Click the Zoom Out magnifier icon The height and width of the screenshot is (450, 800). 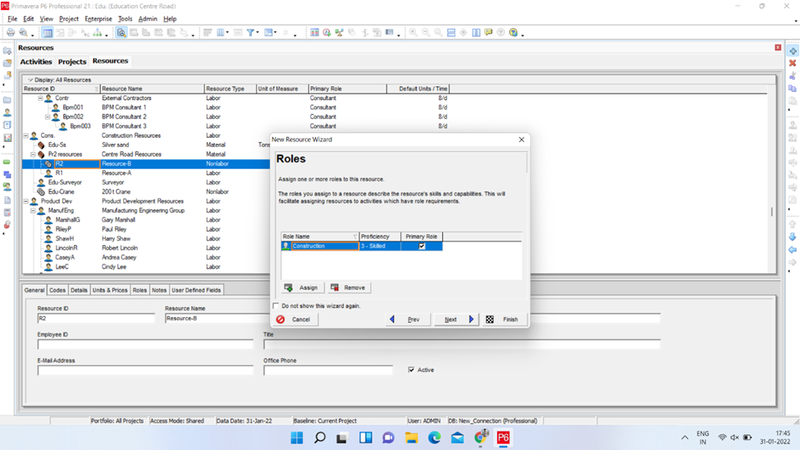tap(426, 33)
